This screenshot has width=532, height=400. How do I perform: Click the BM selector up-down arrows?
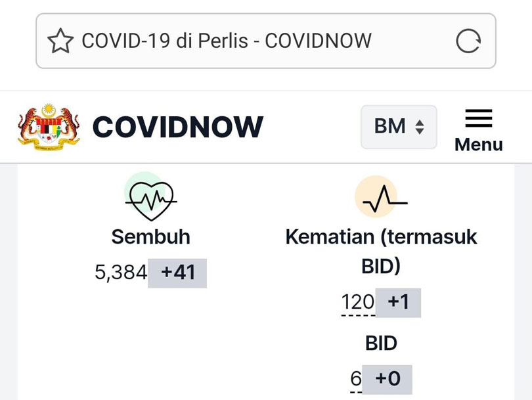click(x=420, y=127)
